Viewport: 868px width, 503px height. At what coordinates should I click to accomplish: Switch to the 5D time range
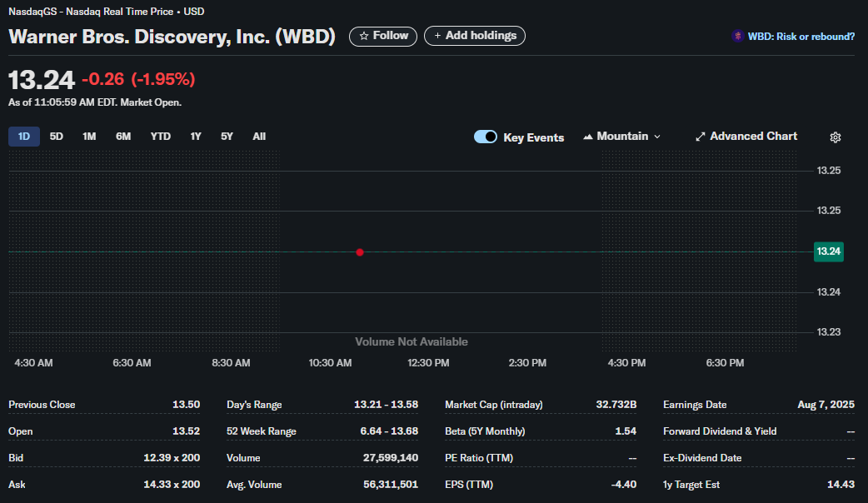point(57,136)
